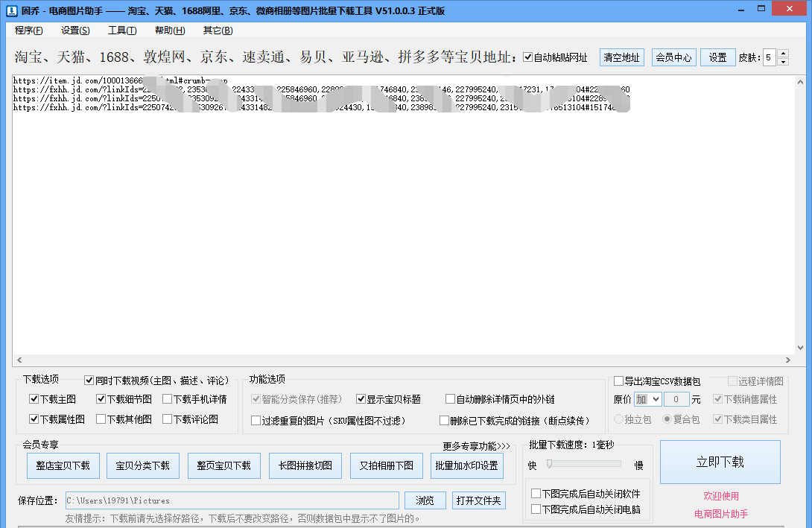Click 清空地址 button

coord(621,57)
